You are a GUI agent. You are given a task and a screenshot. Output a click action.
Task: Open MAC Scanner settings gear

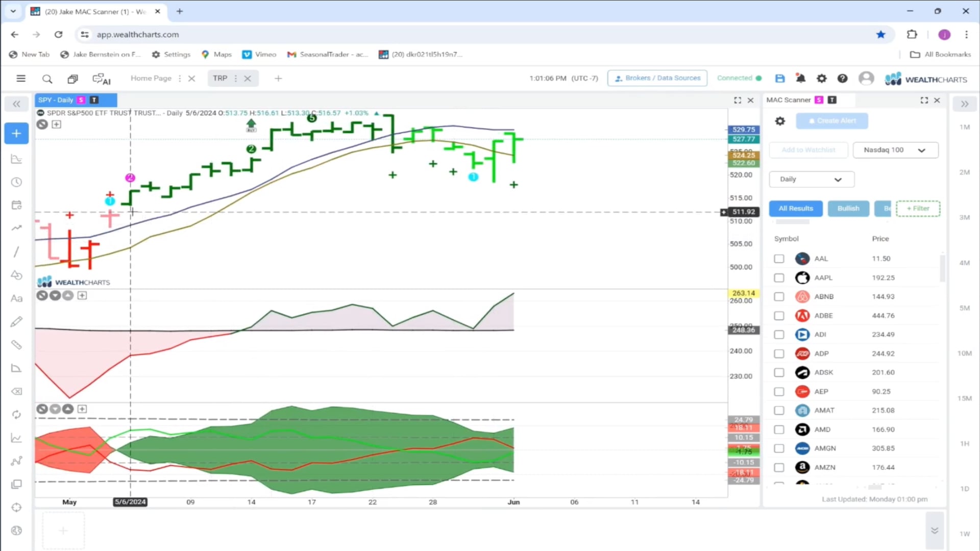[780, 121]
